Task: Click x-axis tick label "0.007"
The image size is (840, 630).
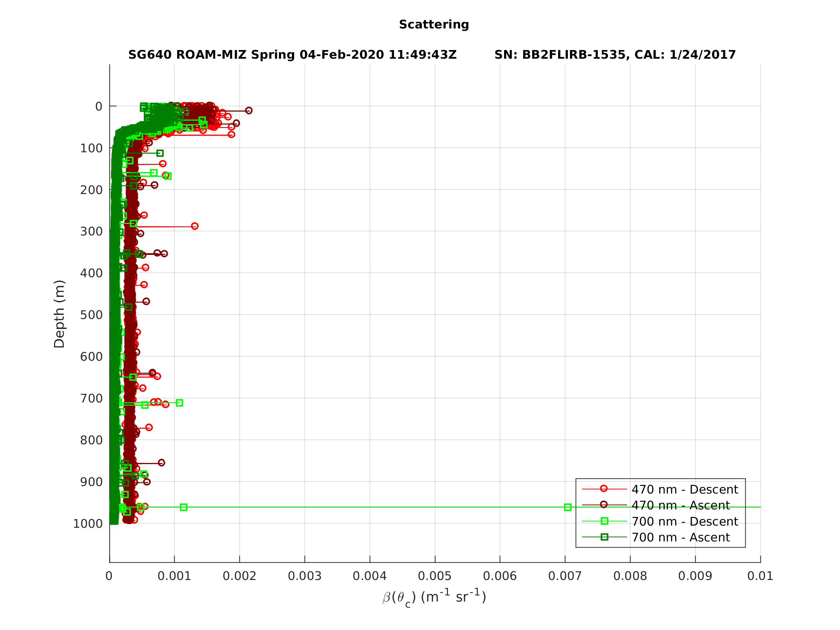Action: (565, 576)
